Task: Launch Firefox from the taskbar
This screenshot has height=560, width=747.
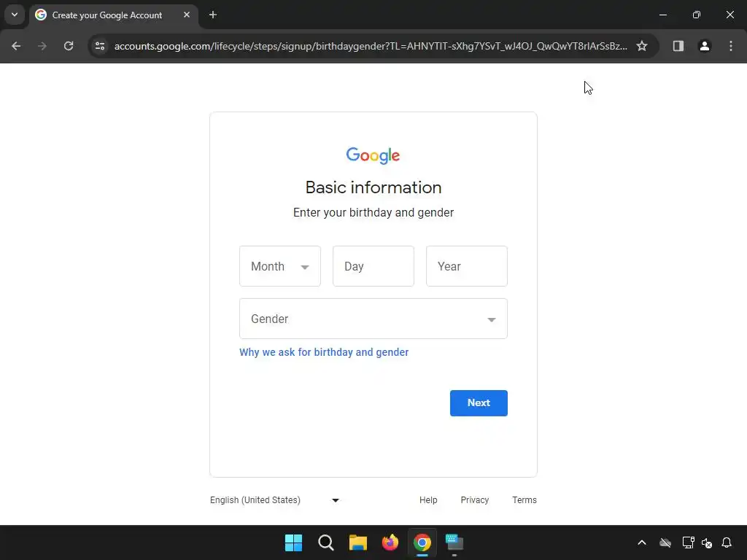Action: pyautogui.click(x=390, y=542)
